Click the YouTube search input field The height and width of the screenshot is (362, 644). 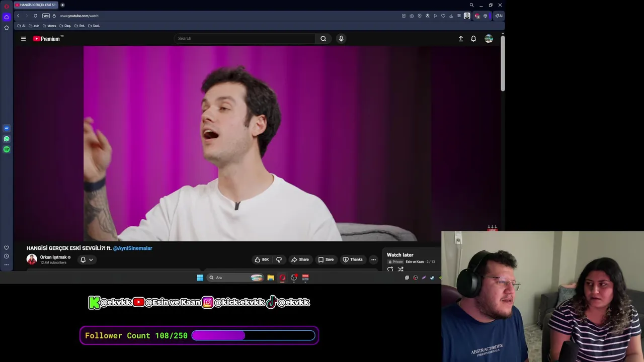pos(245,38)
